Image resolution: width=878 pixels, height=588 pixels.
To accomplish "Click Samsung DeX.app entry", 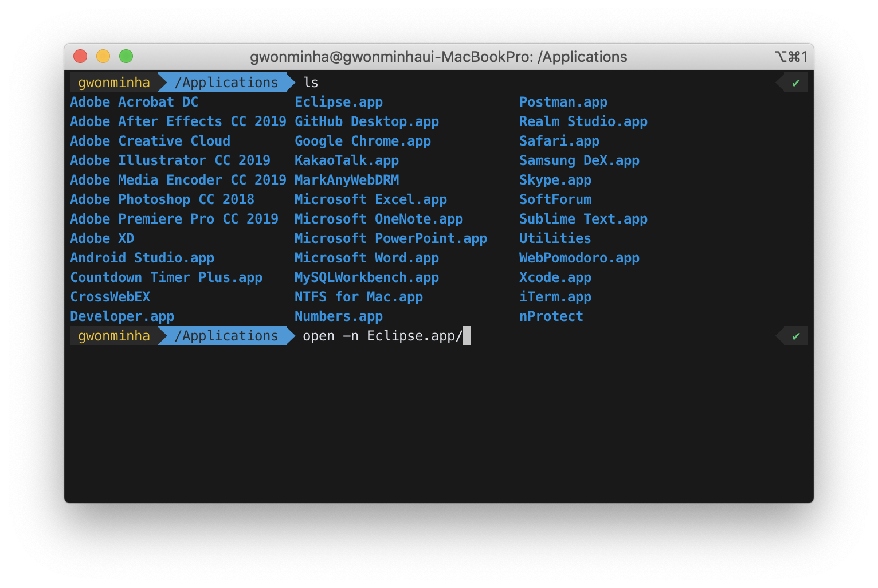I will 579,160.
